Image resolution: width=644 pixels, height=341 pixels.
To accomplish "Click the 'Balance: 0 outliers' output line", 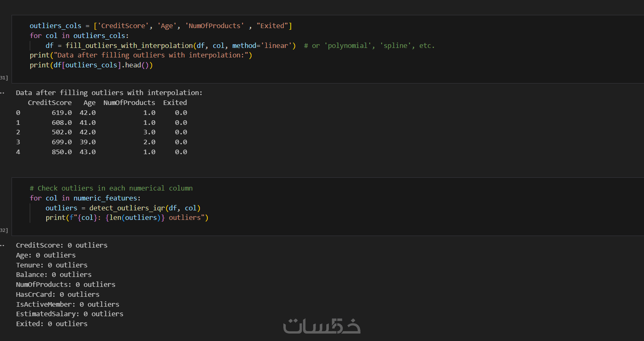I will [x=54, y=274].
